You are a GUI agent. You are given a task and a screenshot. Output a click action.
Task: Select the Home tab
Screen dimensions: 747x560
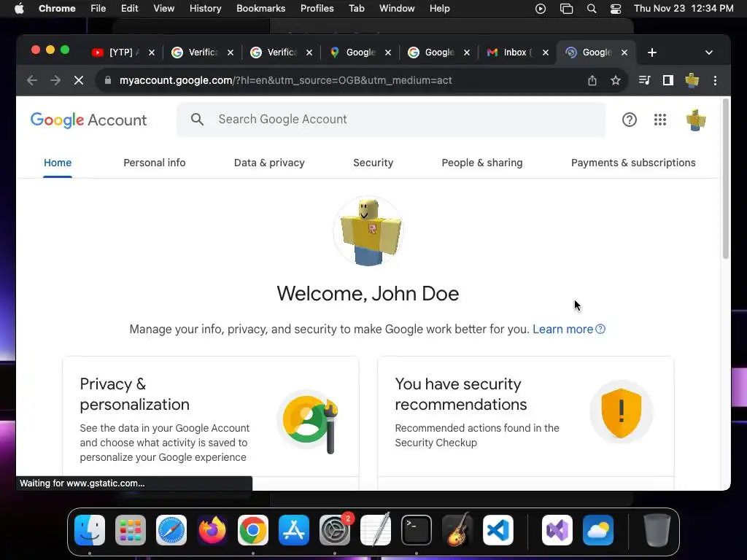(58, 163)
